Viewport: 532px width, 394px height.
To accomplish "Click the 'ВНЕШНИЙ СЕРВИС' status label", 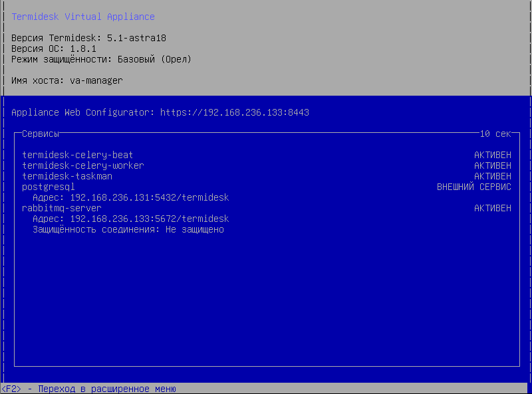I will 473,187.
